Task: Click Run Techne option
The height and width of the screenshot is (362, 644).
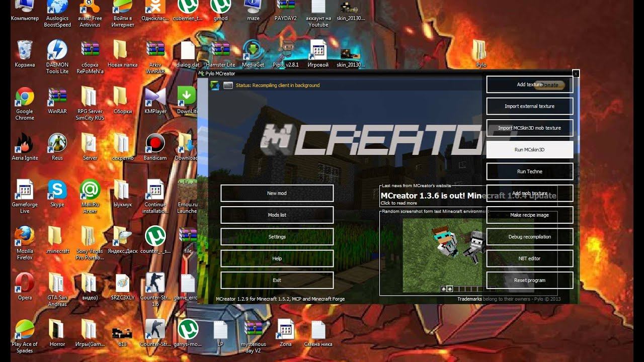Action: coord(530,171)
